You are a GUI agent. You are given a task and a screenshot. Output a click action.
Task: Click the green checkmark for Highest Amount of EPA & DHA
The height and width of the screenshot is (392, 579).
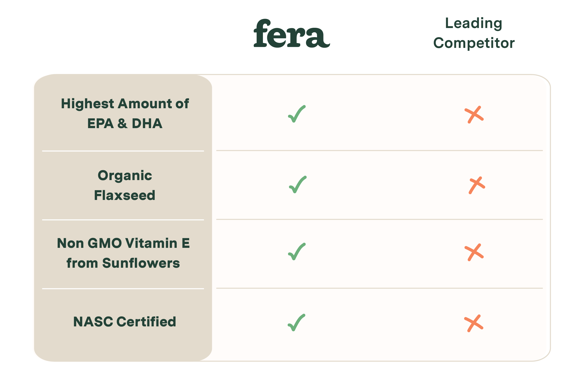click(297, 114)
